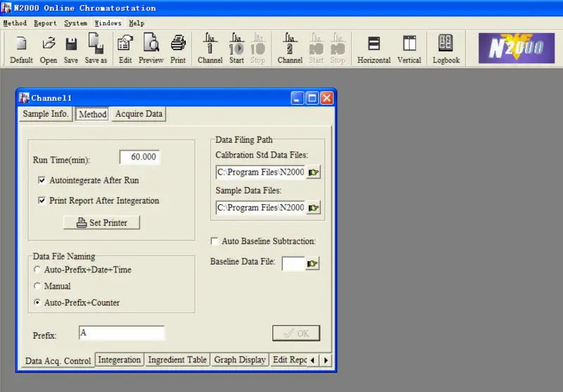Image resolution: width=563 pixels, height=392 pixels.
Task: Enable Auto Baseline Subtraction checkbox
Action: click(x=215, y=241)
